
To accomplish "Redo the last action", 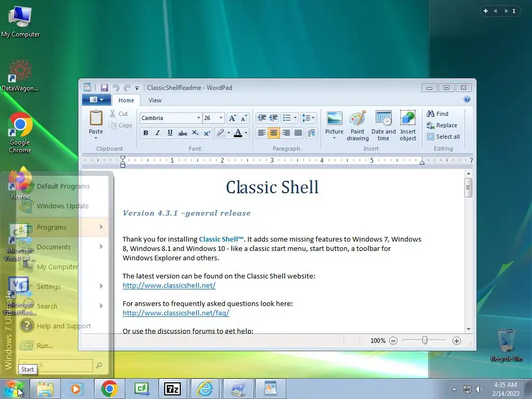I will click(x=127, y=87).
